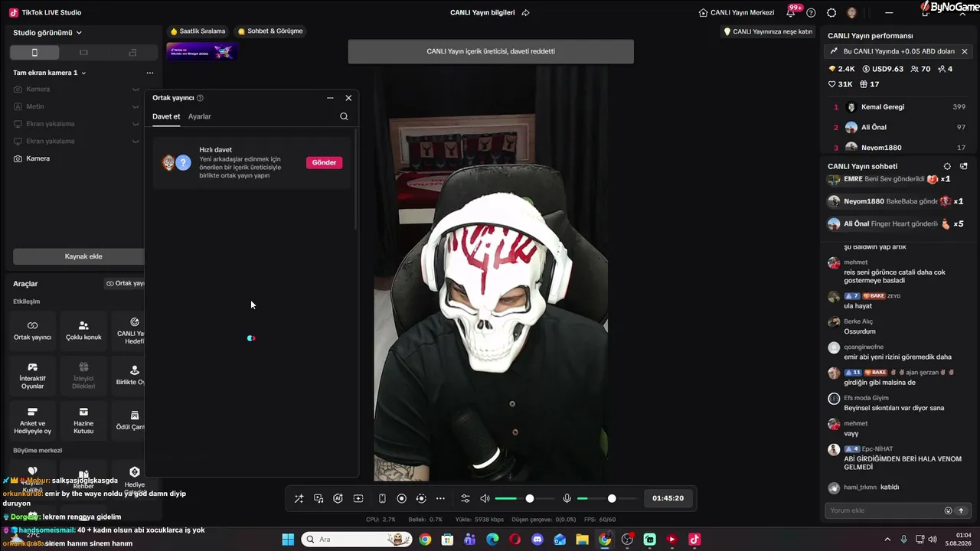980x551 pixels.
Task: Show the hidden Metin source
Action: point(136,107)
